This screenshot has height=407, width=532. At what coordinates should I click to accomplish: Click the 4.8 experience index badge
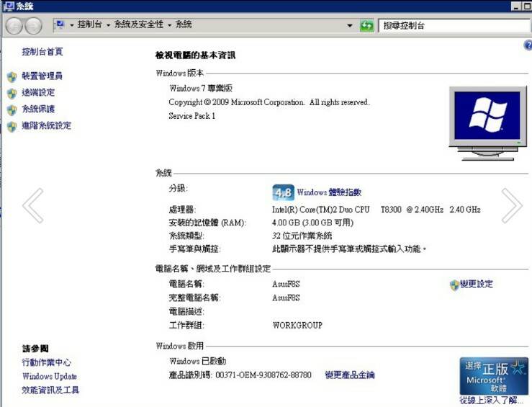284,193
